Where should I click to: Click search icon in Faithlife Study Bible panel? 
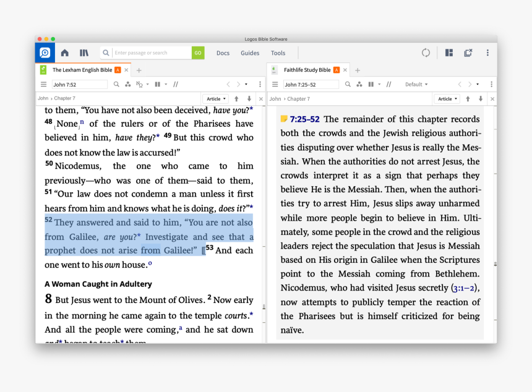click(x=348, y=84)
